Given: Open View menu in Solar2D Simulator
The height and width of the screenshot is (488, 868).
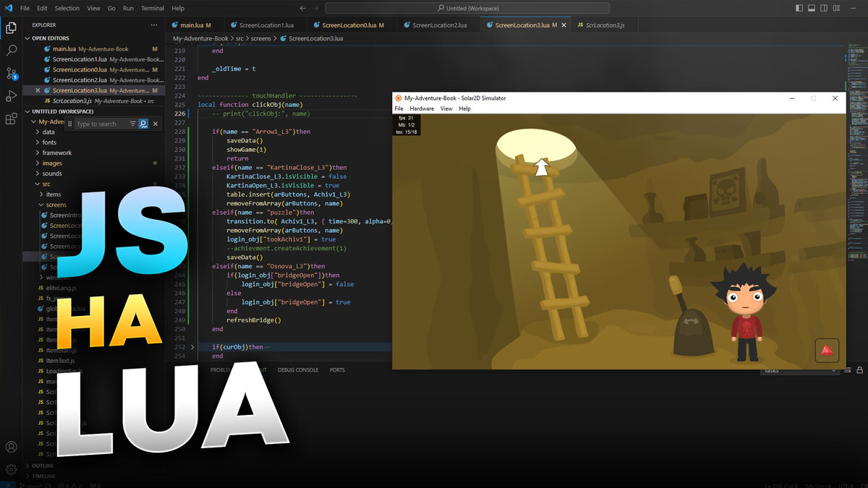Looking at the screenshot, I should (x=446, y=108).
